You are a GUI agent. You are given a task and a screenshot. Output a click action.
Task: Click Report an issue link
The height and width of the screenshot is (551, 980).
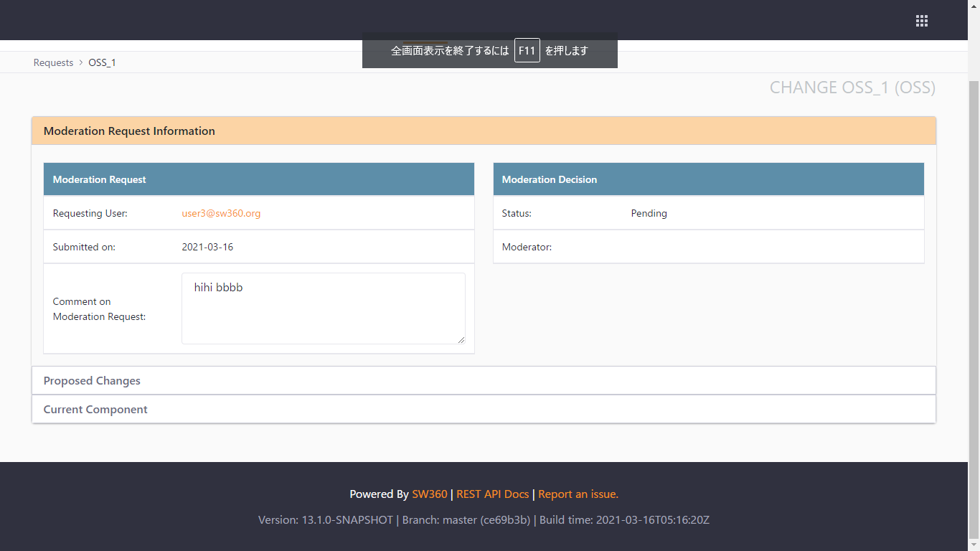(578, 494)
